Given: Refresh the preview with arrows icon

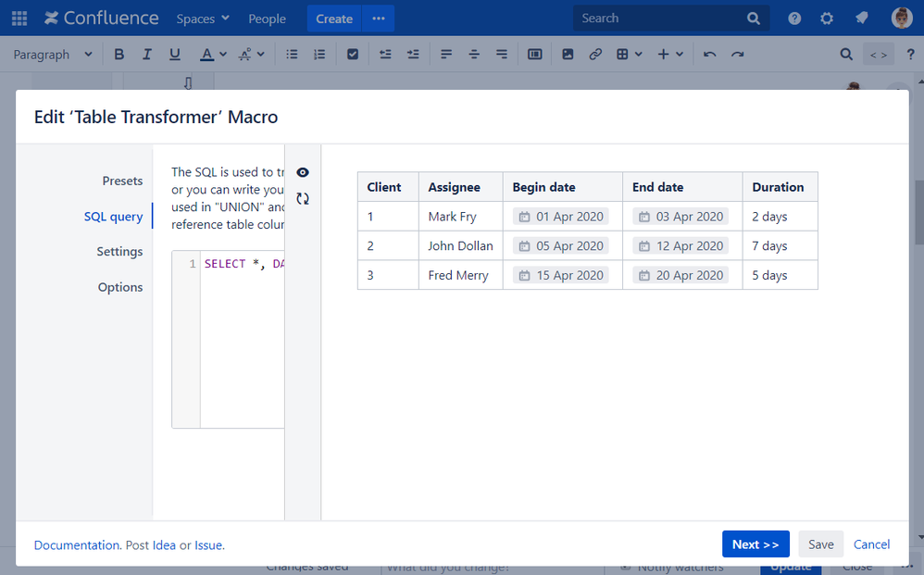Looking at the screenshot, I should (x=303, y=198).
